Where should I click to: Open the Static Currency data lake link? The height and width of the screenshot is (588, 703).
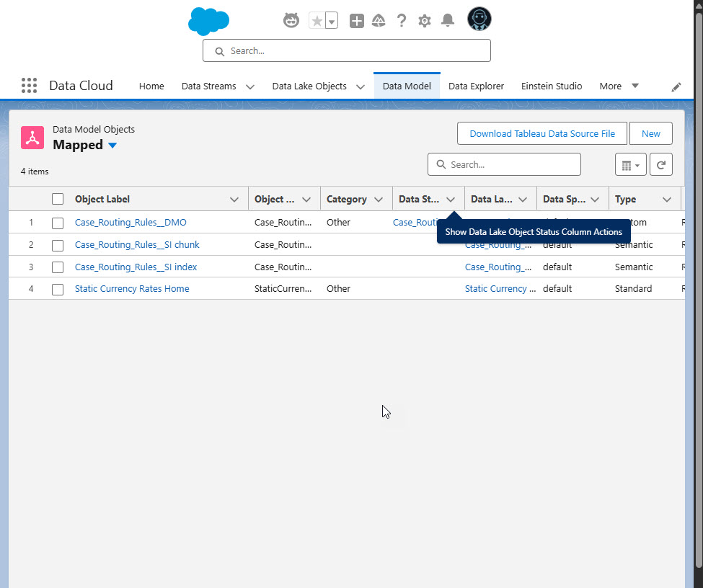(x=500, y=289)
